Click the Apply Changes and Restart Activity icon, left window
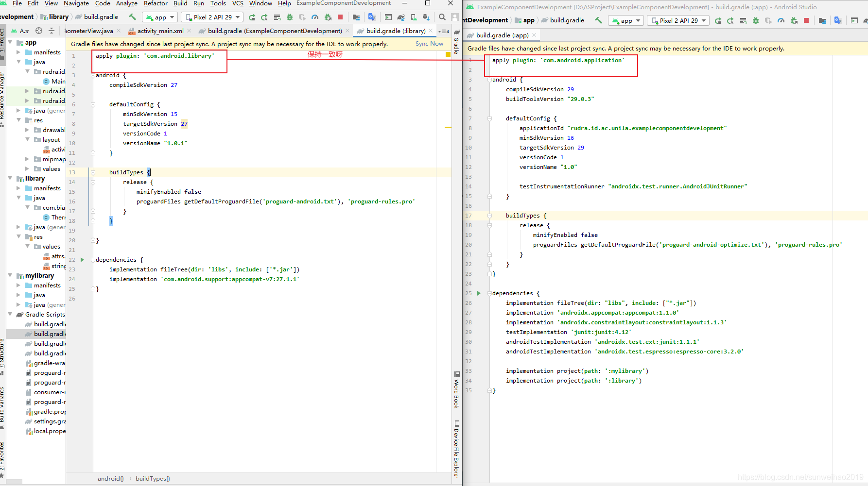868x486 pixels. [x=264, y=17]
